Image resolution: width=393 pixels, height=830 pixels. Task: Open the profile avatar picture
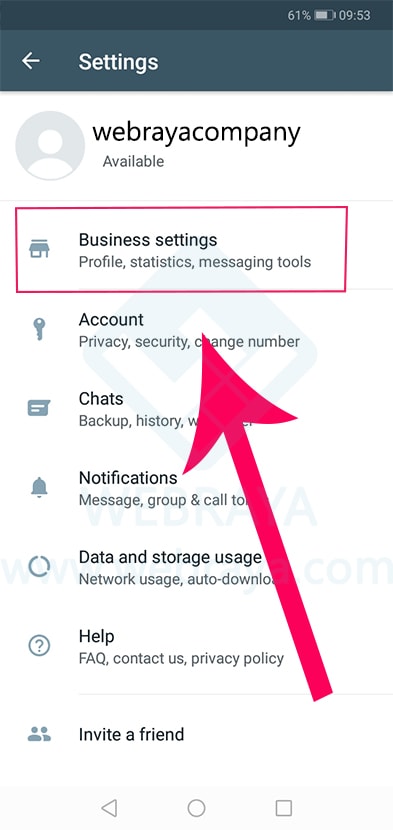tap(50, 146)
